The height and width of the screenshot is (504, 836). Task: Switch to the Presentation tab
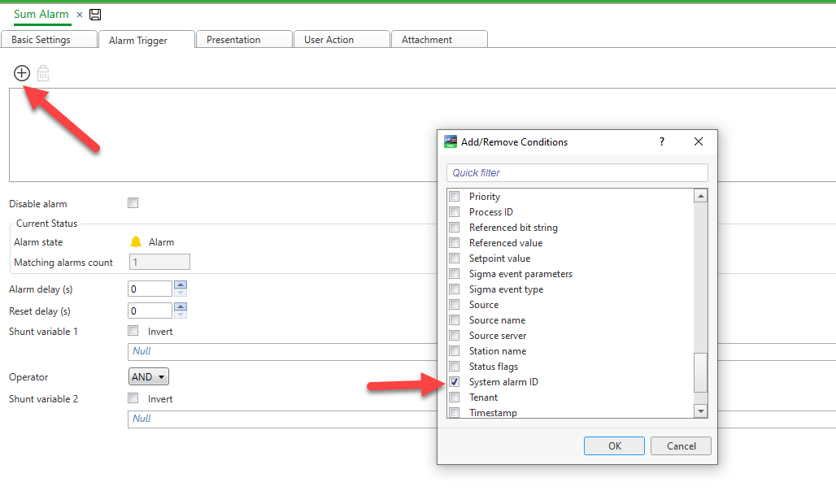coord(244,39)
